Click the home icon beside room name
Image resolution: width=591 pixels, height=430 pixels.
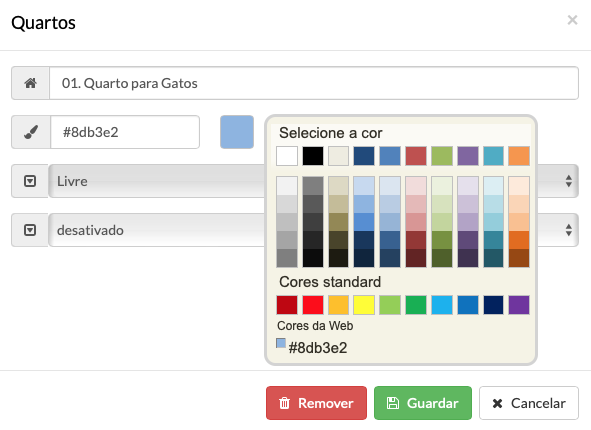pyautogui.click(x=31, y=83)
